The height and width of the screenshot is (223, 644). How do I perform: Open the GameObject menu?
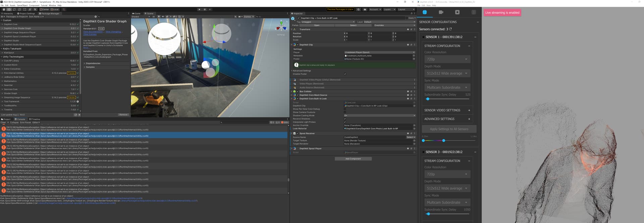[22, 5]
